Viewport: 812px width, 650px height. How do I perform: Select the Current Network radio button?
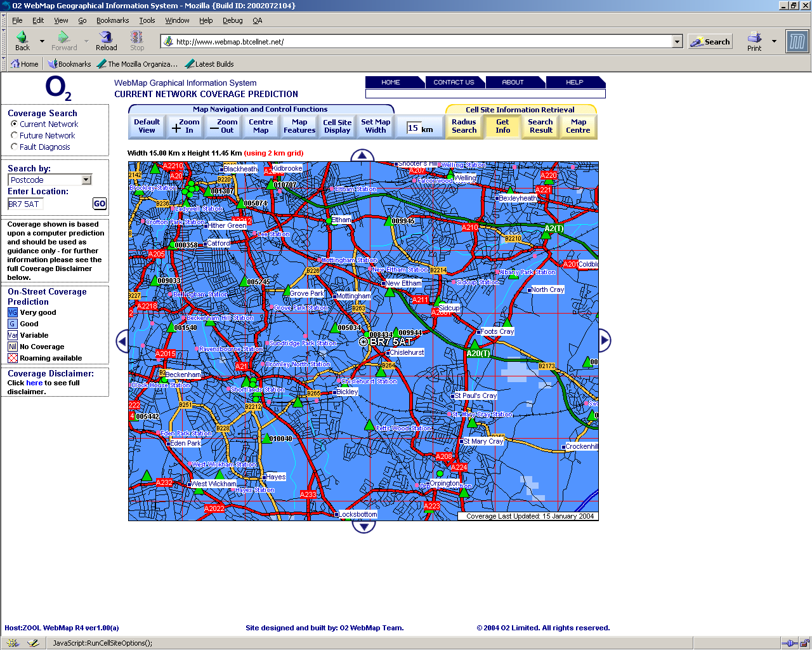[x=14, y=124]
